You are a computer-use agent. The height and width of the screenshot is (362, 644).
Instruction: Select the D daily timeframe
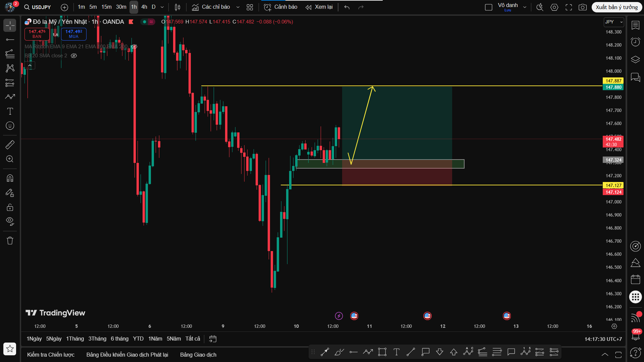point(154,7)
